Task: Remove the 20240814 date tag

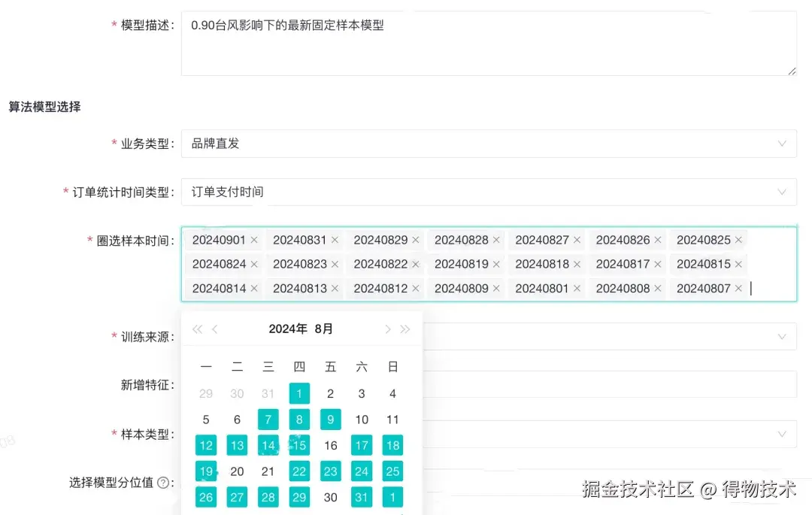Action: pos(254,288)
